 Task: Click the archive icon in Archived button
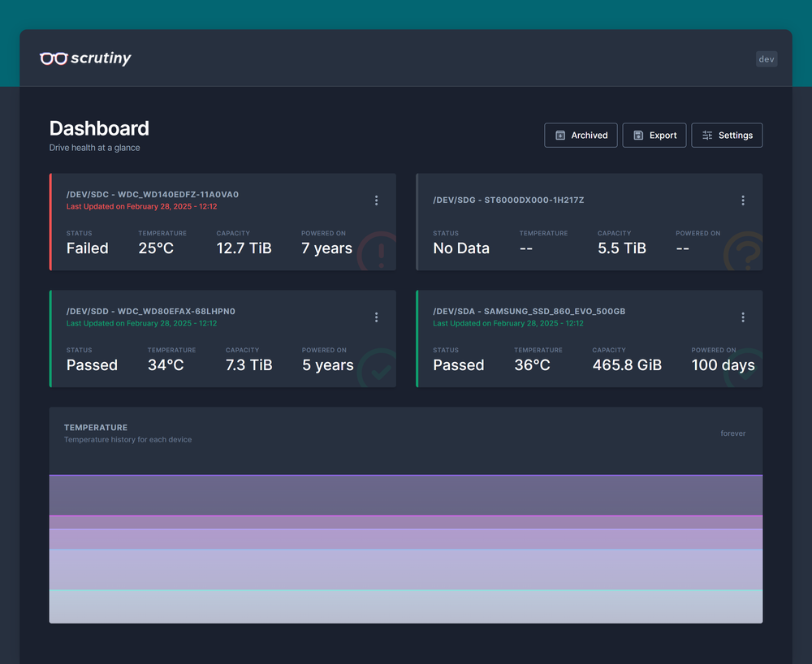560,136
